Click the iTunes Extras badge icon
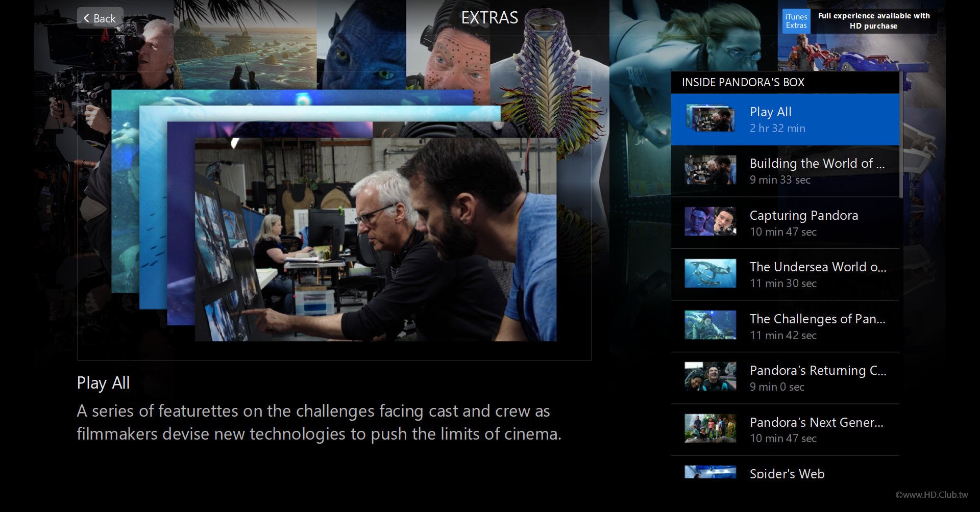Image resolution: width=980 pixels, height=512 pixels. click(x=796, y=21)
